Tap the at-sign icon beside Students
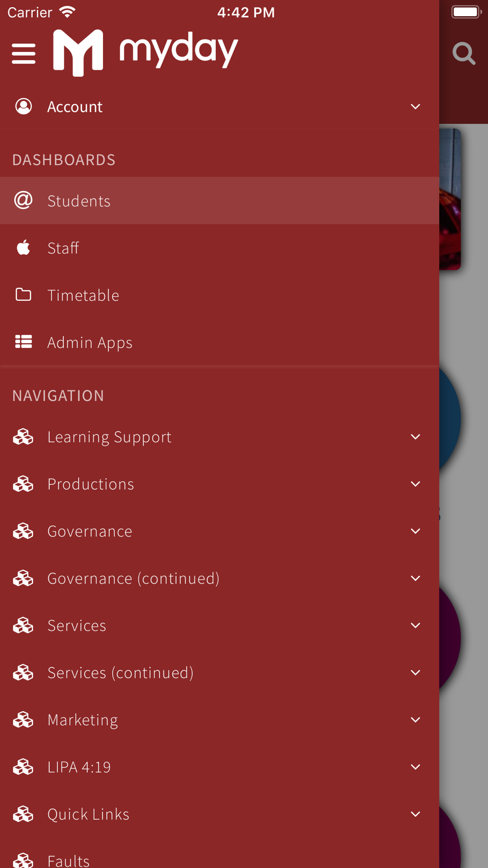This screenshot has height=868, width=488. point(23,201)
